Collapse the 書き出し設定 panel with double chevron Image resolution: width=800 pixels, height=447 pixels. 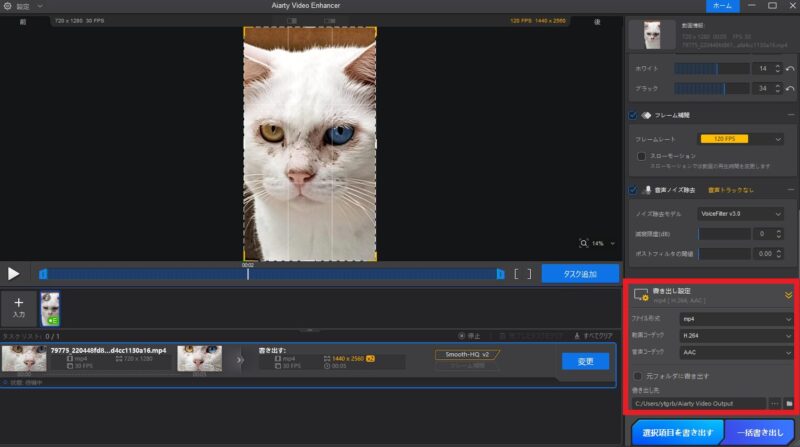click(x=788, y=295)
